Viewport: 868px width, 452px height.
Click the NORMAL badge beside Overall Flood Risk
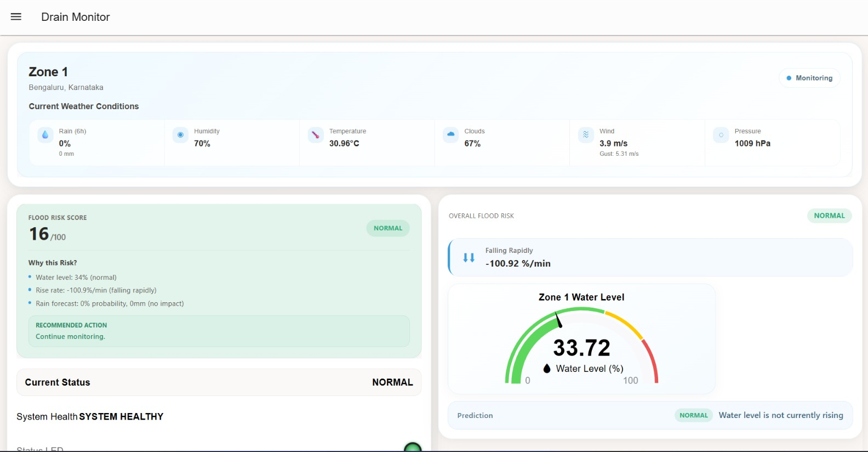pyautogui.click(x=830, y=216)
